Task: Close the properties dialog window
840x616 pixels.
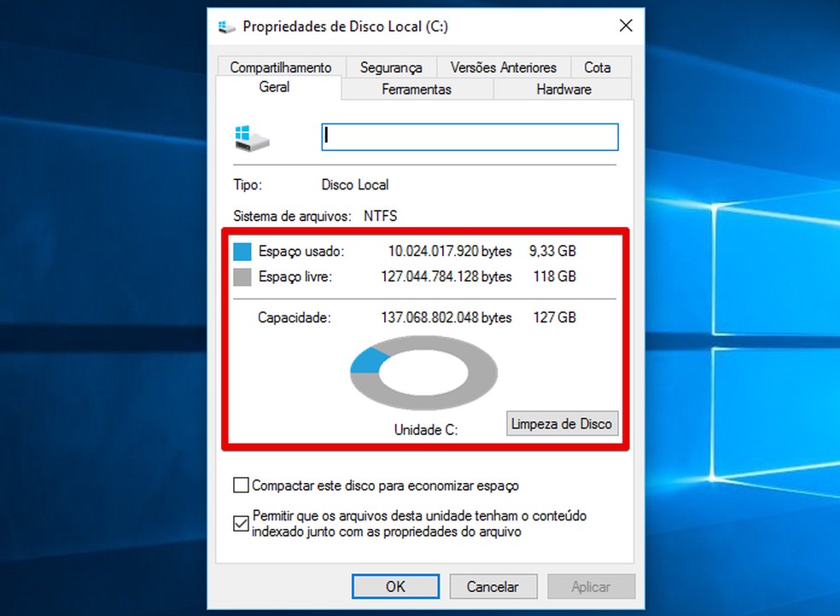Action: pos(626,26)
